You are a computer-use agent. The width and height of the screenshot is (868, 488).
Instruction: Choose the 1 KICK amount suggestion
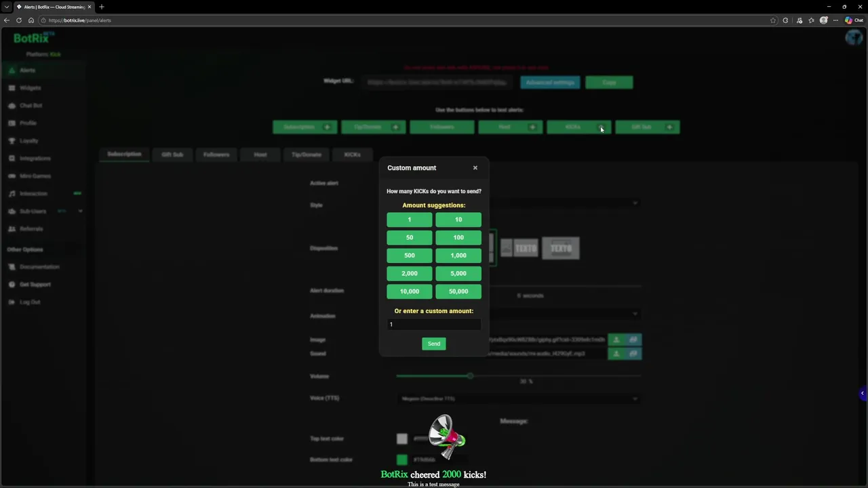pos(409,220)
